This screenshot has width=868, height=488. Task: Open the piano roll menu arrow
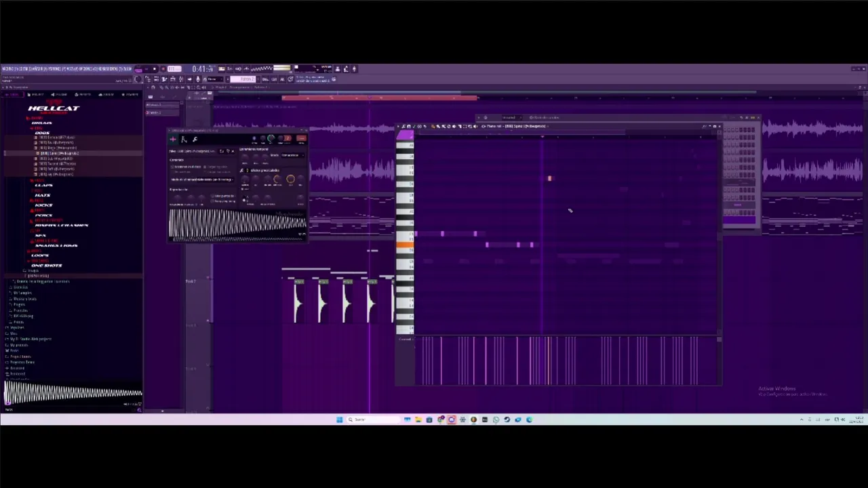[398, 126]
